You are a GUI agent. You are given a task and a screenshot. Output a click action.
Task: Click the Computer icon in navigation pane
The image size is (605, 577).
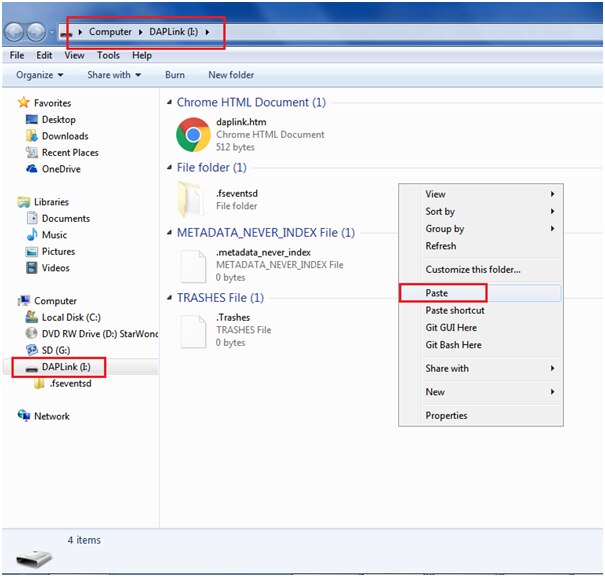[x=24, y=301]
